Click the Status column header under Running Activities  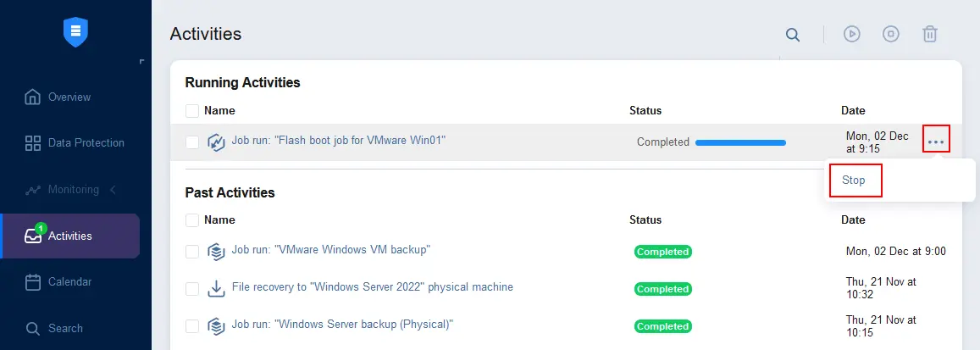tap(645, 111)
